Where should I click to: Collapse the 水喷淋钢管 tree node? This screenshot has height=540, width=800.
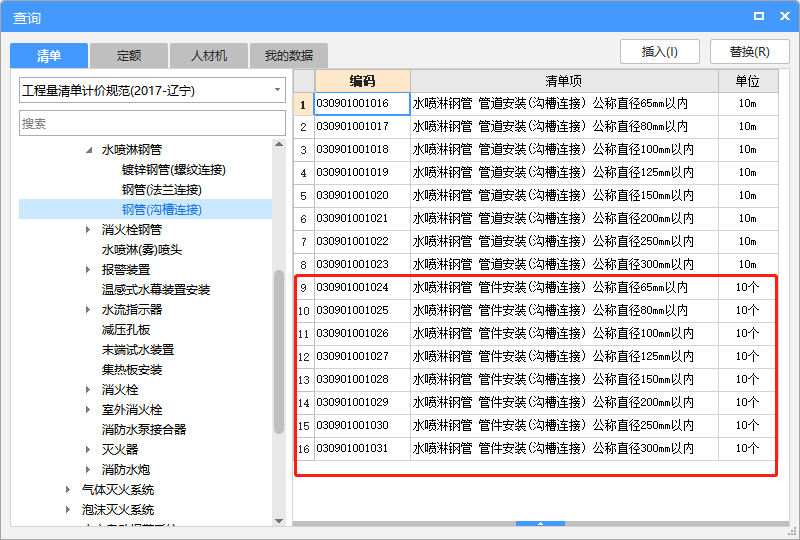89,150
